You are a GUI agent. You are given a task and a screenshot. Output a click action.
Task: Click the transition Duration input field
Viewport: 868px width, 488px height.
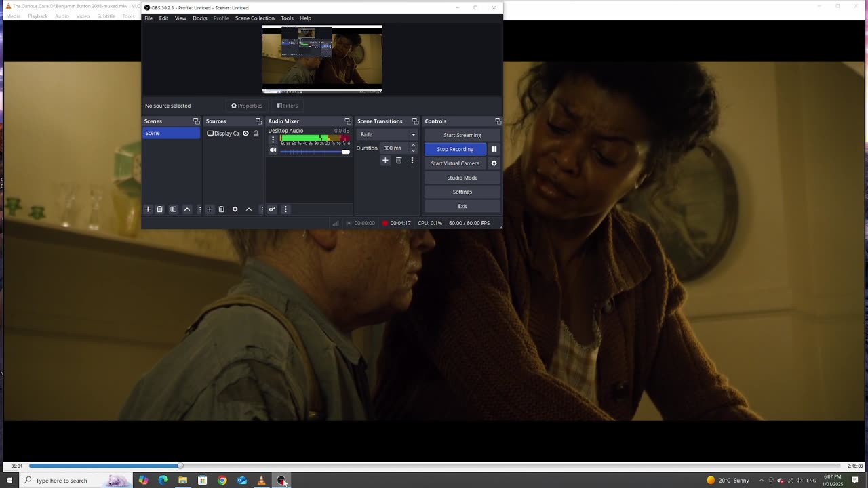coord(395,148)
